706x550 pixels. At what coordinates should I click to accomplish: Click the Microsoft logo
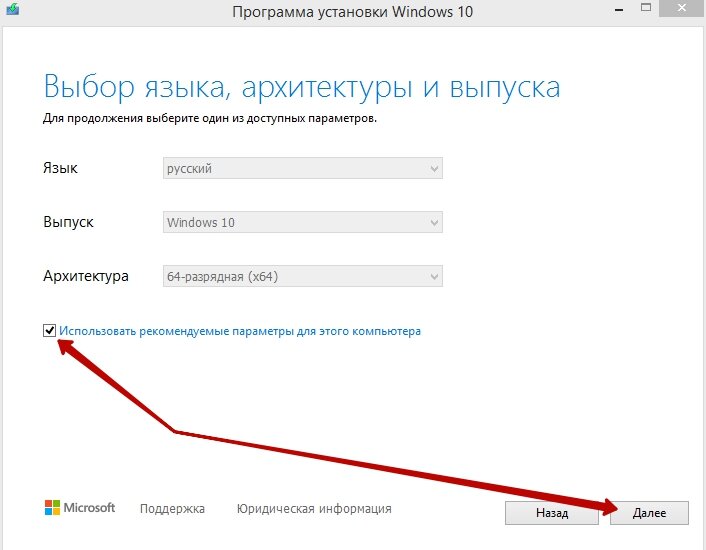(80, 508)
